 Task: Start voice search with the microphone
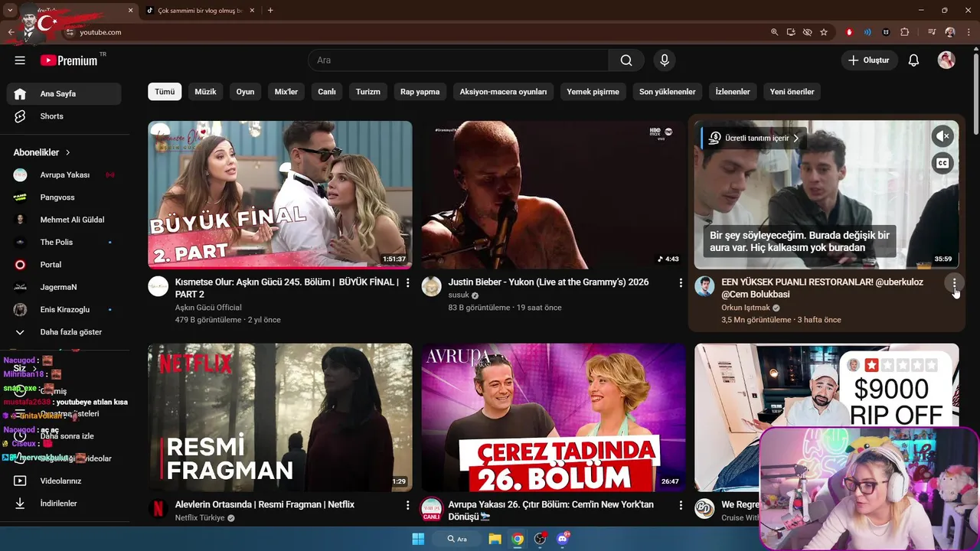point(664,60)
